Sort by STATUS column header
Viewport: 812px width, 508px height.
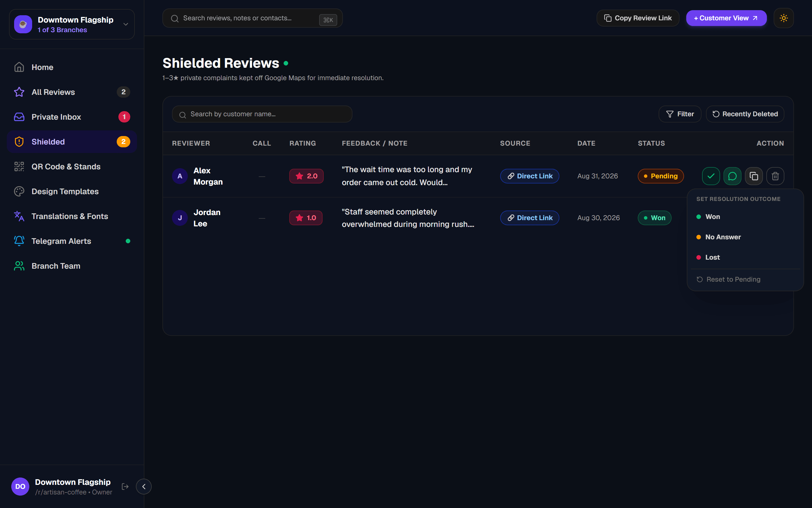(651, 143)
